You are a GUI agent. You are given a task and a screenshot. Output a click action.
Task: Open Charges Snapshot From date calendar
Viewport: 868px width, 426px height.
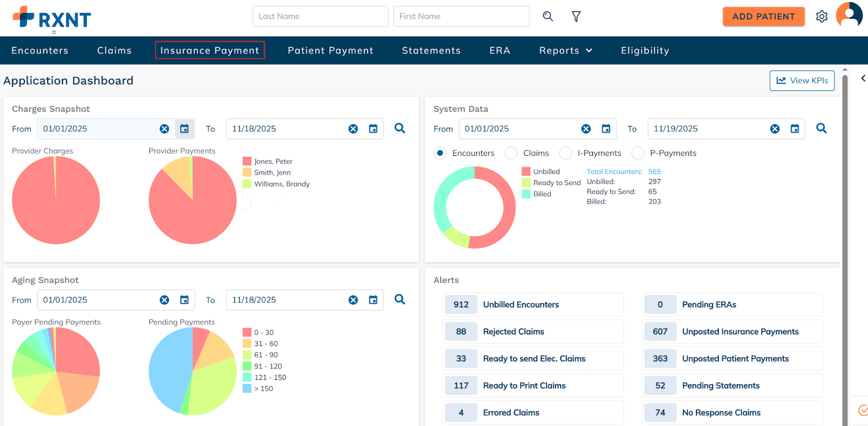[x=184, y=129]
